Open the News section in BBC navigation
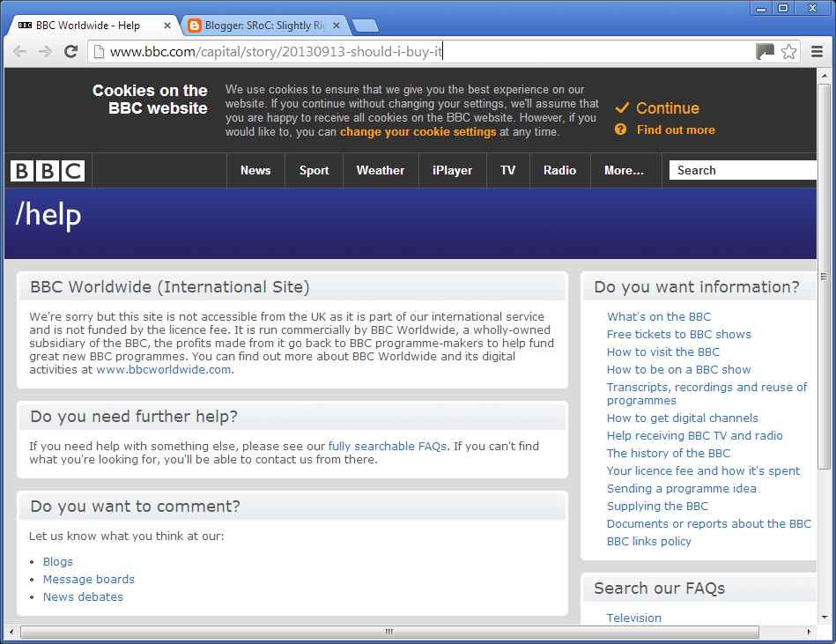The width and height of the screenshot is (836, 644). click(255, 171)
